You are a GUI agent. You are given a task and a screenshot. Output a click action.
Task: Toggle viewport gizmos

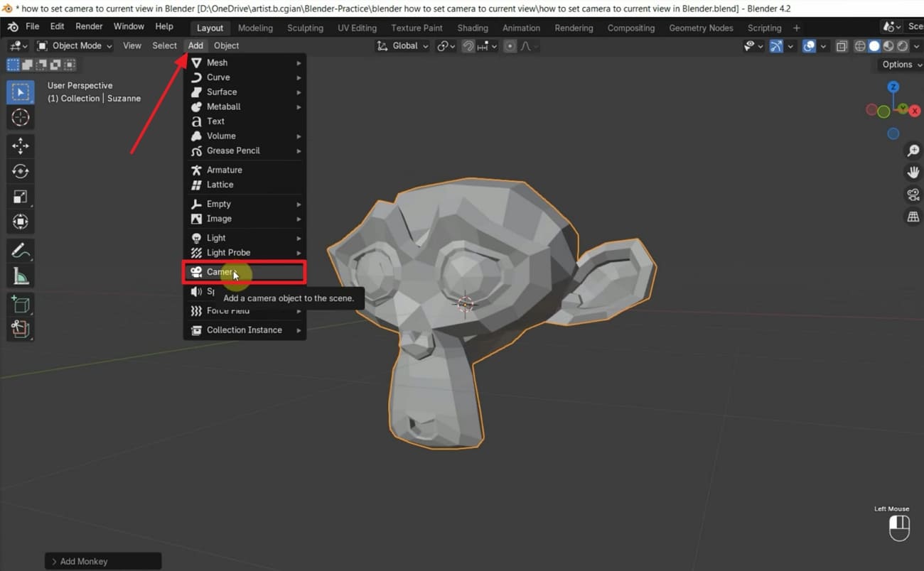pyautogui.click(x=776, y=45)
